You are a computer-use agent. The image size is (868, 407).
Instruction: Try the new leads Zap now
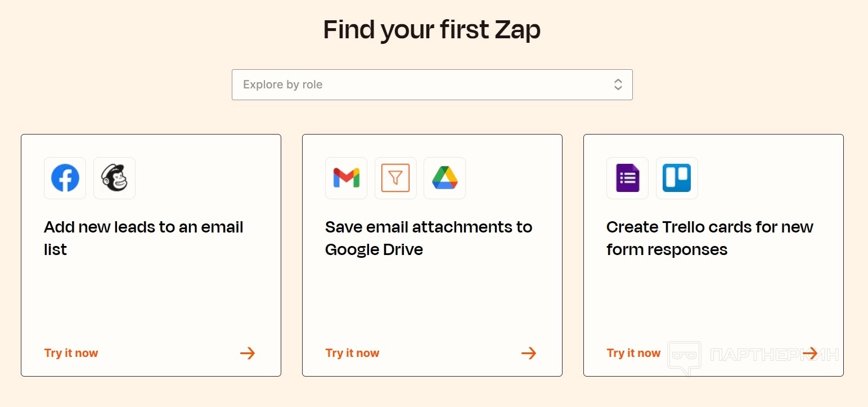point(71,354)
